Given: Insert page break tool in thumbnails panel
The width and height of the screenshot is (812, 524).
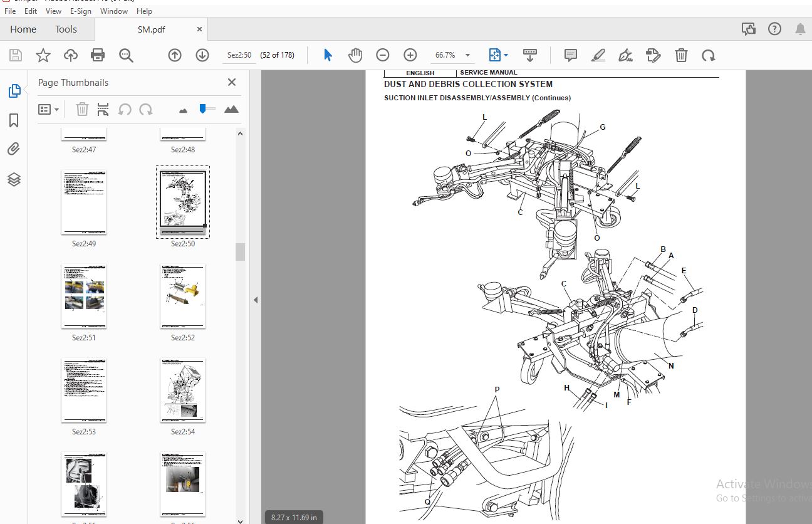Looking at the screenshot, I should pyautogui.click(x=103, y=109).
